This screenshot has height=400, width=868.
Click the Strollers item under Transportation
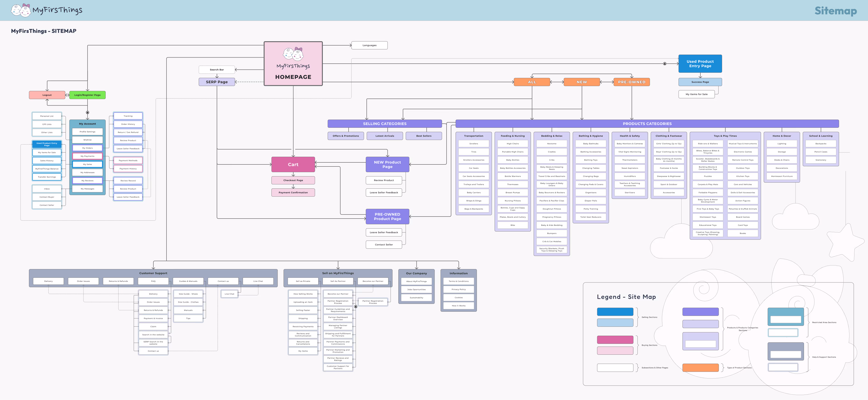(473, 144)
